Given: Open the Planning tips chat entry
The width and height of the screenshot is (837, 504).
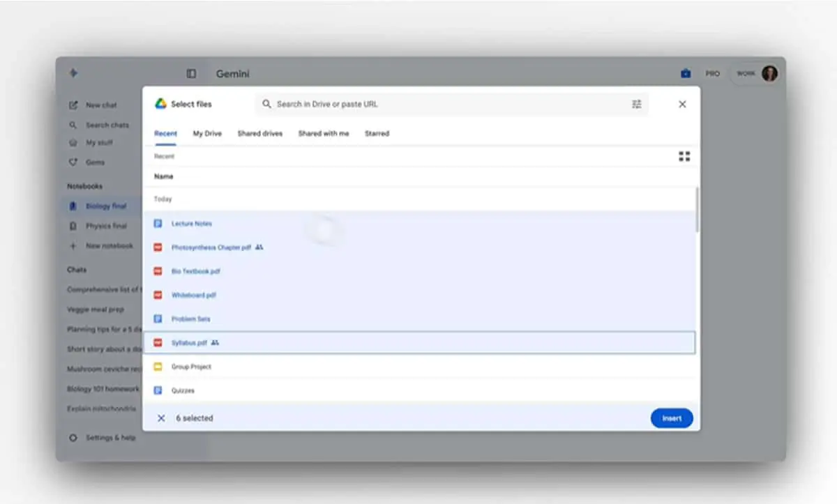Looking at the screenshot, I should (x=103, y=329).
